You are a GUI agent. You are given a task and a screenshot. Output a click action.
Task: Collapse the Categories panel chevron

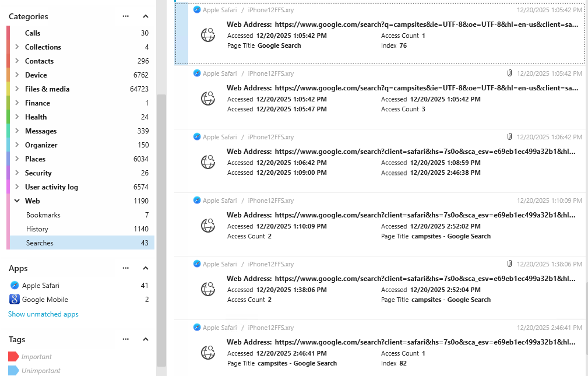click(146, 16)
